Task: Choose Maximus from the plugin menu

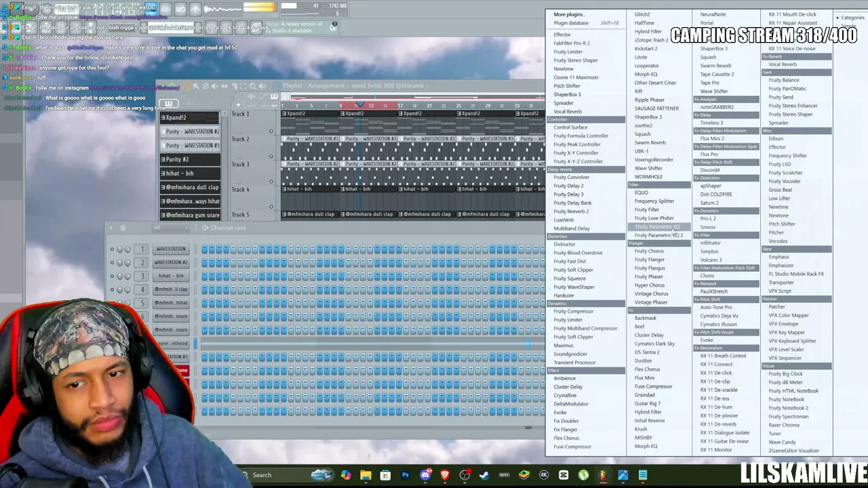Action: pos(564,346)
